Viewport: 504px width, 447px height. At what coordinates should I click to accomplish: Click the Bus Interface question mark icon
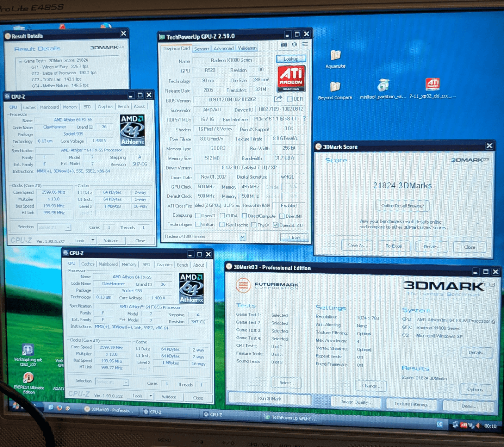tap(304, 118)
